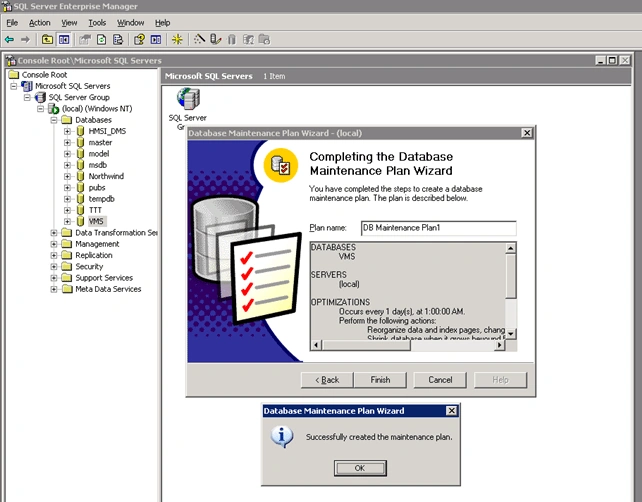This screenshot has height=502, width=642.
Task: Open the Tools menu
Action: tap(97, 23)
